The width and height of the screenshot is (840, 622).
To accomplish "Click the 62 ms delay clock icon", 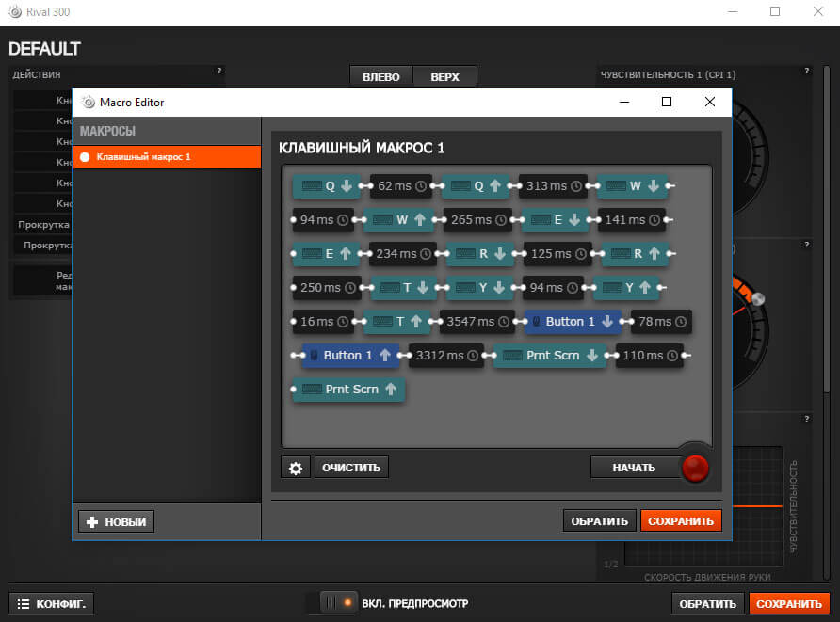I will point(422,185).
